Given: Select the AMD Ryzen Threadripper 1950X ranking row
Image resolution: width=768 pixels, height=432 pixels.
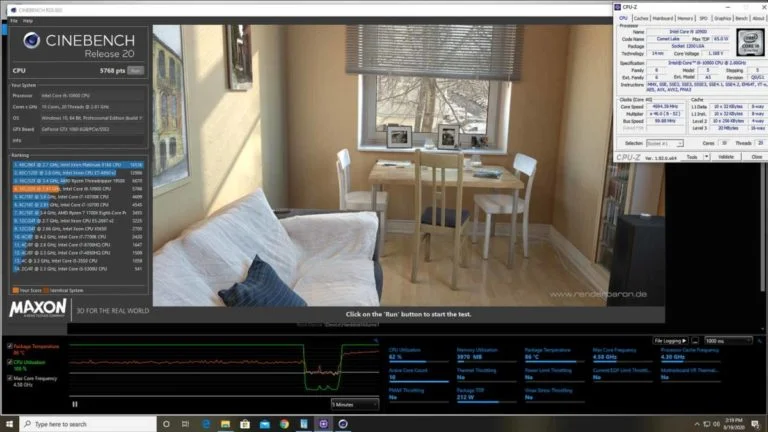Looking at the screenshot, I should click(78, 181).
